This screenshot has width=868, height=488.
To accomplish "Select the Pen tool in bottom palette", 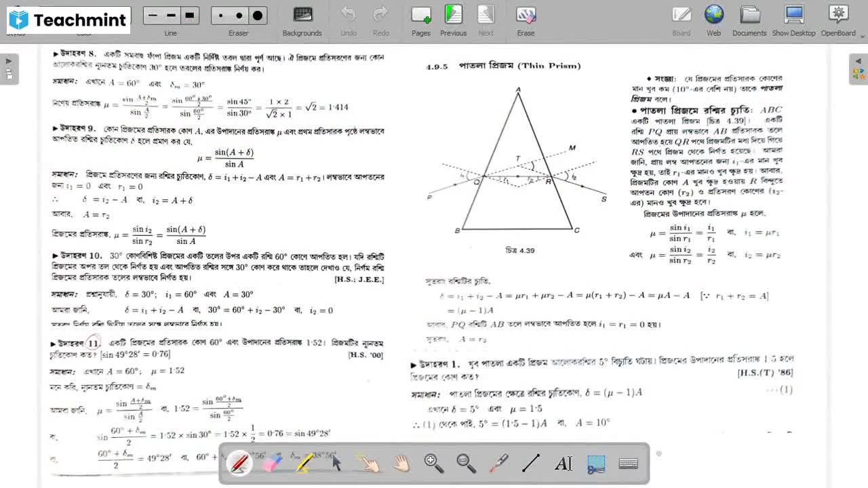I will coord(239,463).
